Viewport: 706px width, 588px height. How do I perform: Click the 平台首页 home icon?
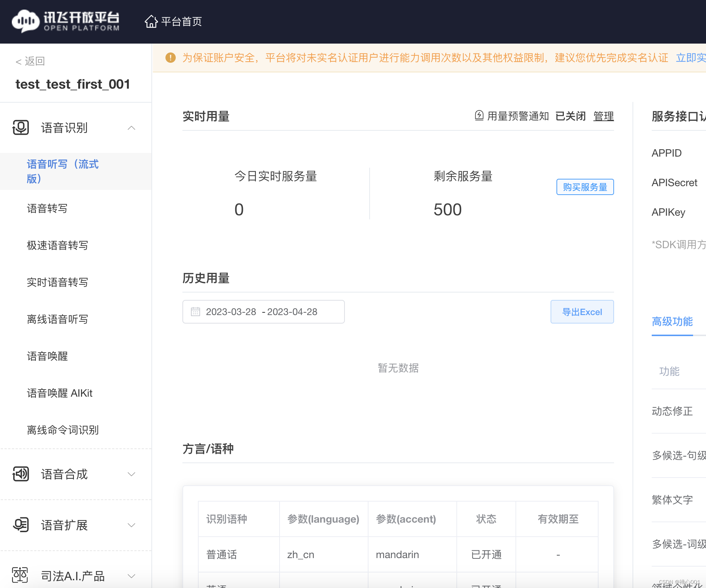151,21
